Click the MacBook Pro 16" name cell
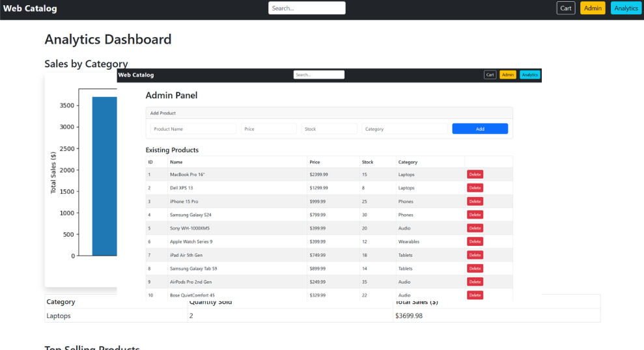The width and height of the screenshot is (644, 350). pyautogui.click(x=237, y=174)
